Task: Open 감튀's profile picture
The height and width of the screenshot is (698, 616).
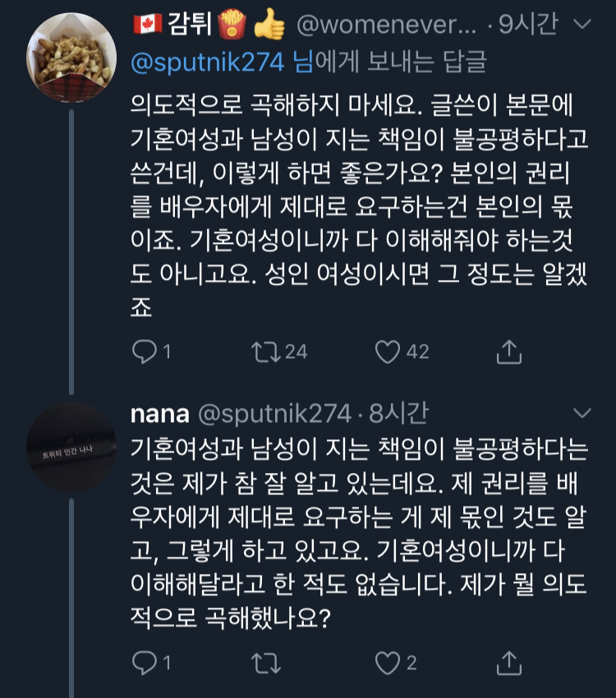Action: pos(71,57)
